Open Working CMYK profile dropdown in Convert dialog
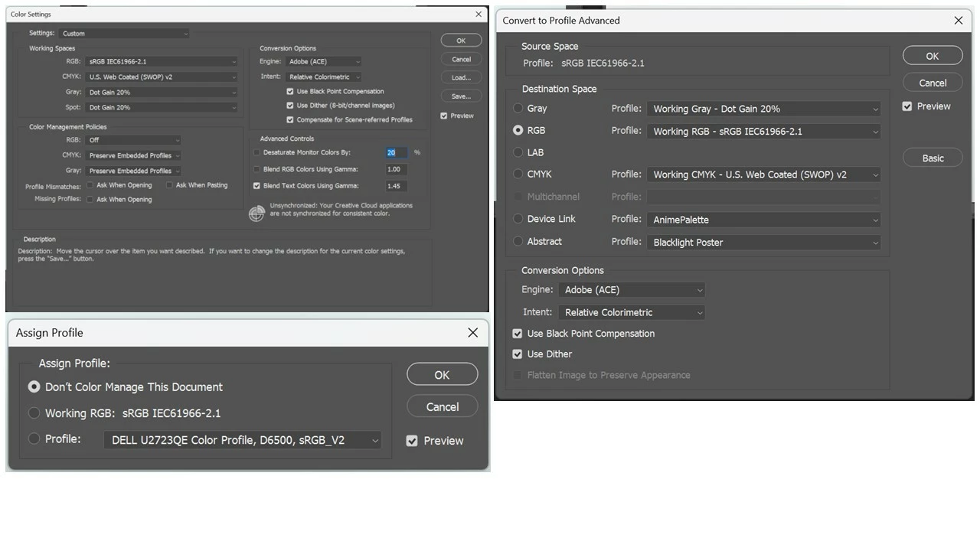The width and height of the screenshot is (980, 551). click(763, 174)
